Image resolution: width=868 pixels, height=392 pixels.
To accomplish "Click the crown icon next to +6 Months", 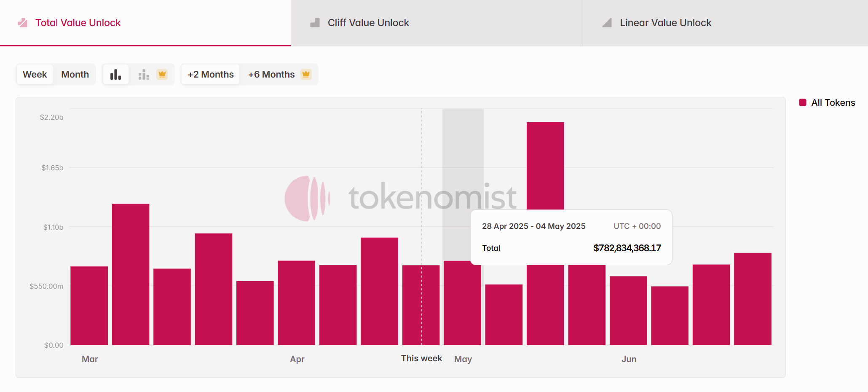I will (306, 75).
